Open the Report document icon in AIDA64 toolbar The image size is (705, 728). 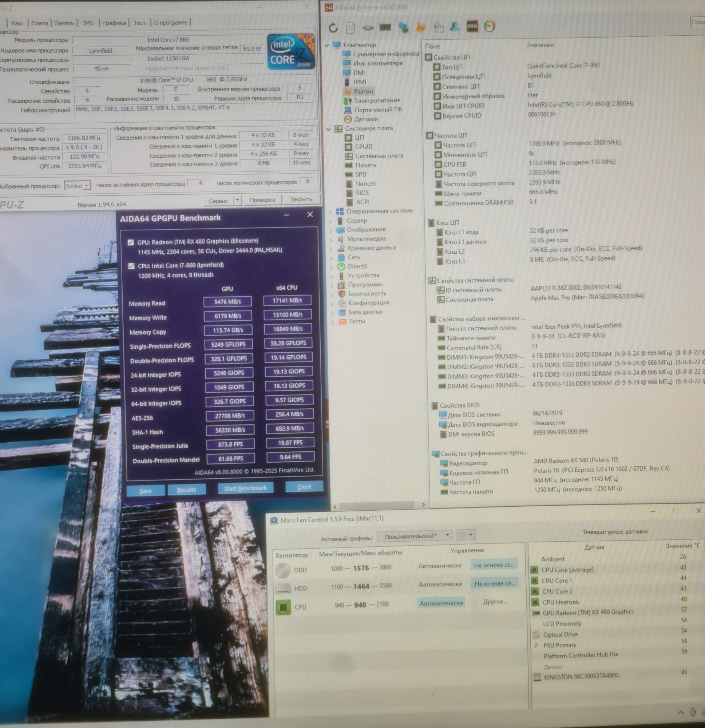[x=350, y=28]
